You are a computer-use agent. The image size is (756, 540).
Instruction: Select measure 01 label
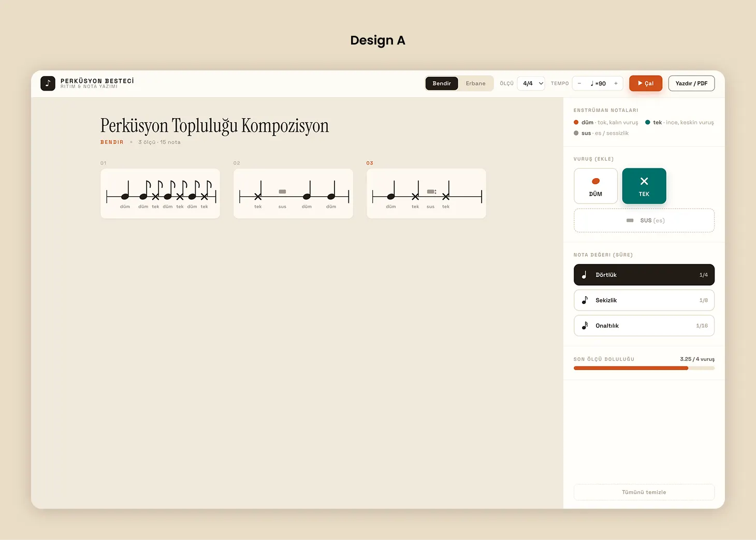tap(104, 163)
